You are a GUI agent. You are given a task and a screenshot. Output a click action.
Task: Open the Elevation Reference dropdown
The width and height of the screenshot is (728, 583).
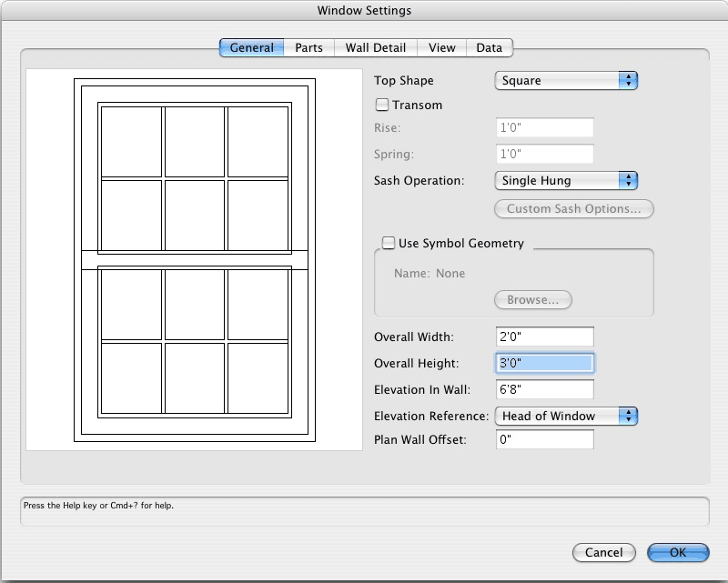tap(565, 416)
